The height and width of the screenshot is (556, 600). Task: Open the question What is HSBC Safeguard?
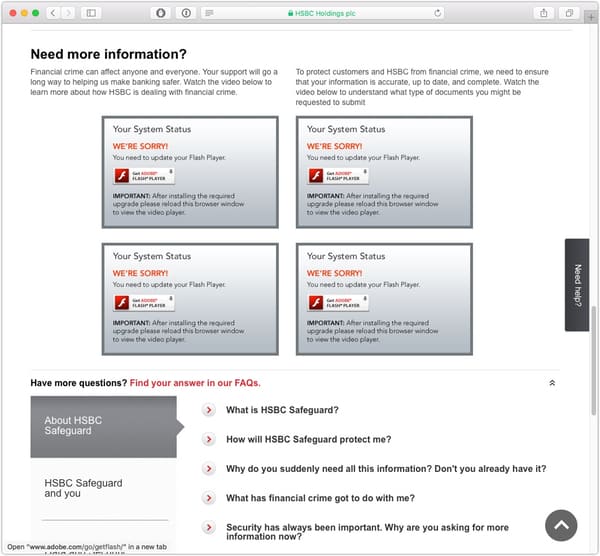coord(282,410)
